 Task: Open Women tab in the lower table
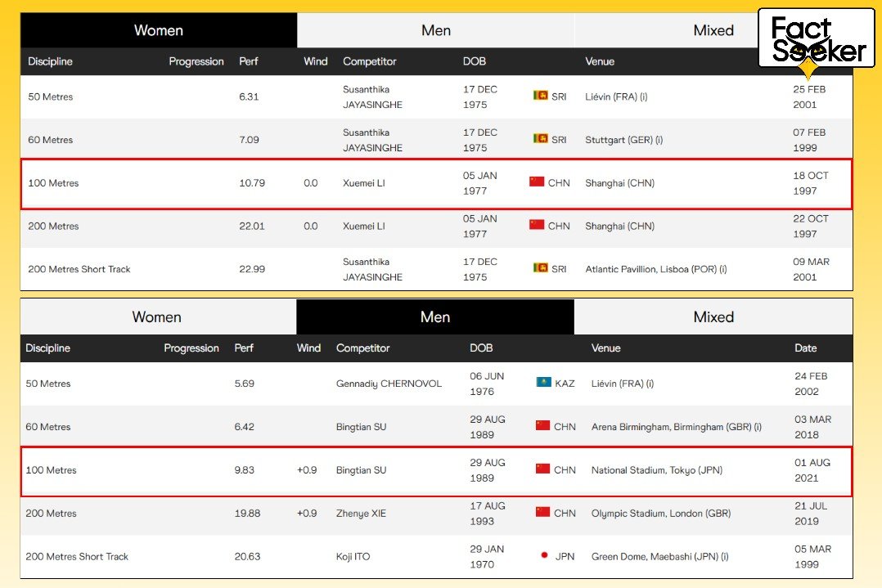pyautogui.click(x=157, y=316)
